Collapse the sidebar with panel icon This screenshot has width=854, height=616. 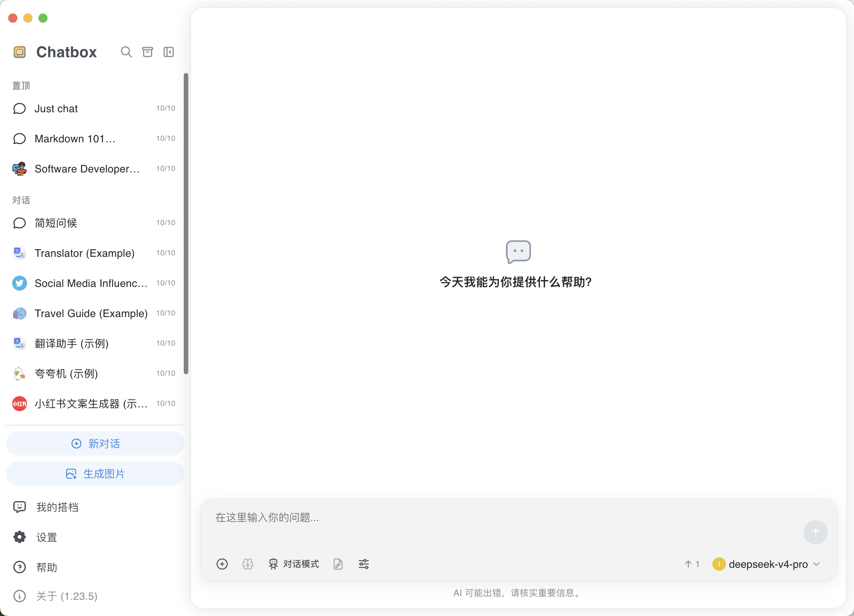point(169,52)
